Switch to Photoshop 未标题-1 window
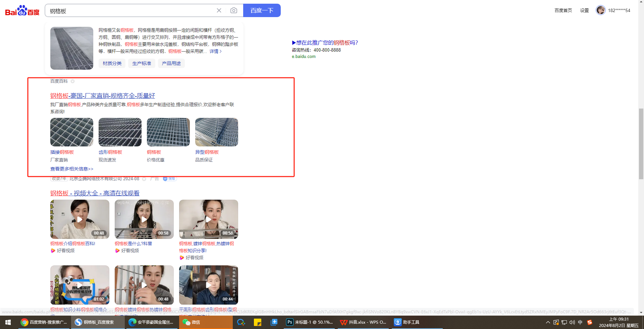Image resolution: width=644 pixels, height=329 pixels. (x=309, y=322)
